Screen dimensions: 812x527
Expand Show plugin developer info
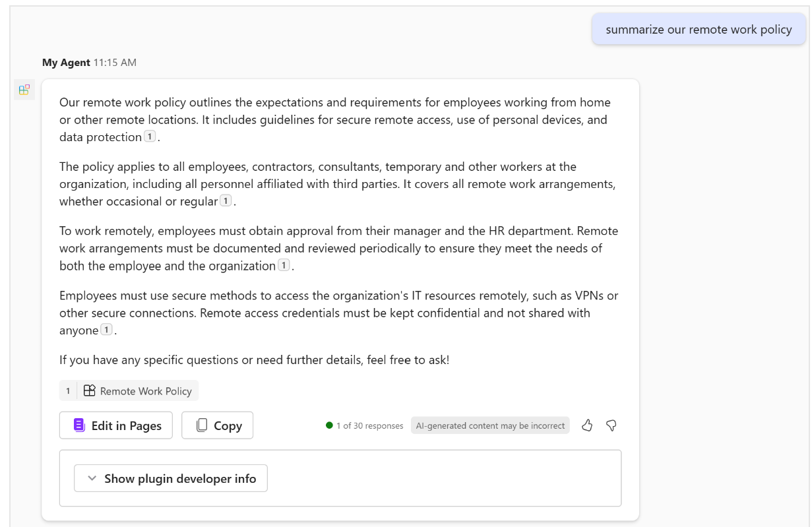pyautogui.click(x=171, y=479)
